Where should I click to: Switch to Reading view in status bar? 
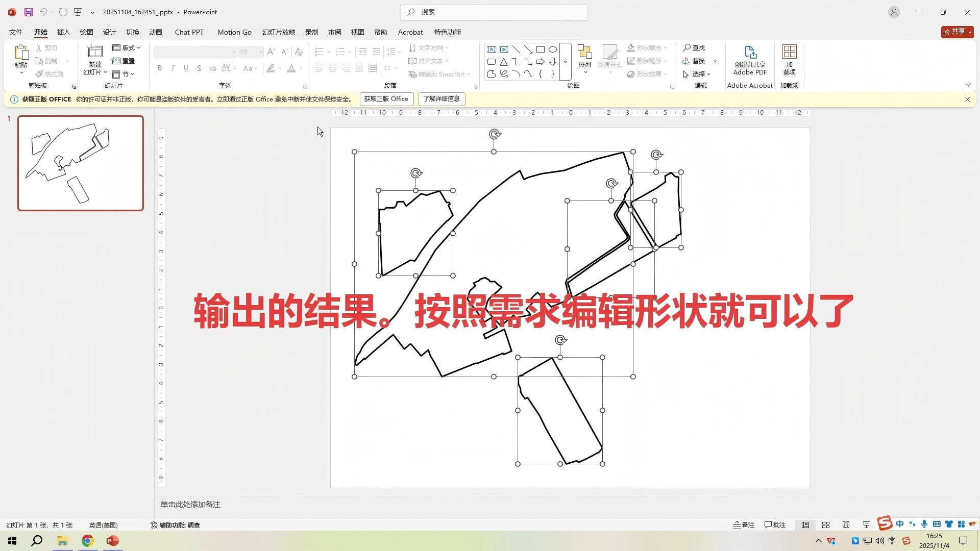tap(846, 525)
